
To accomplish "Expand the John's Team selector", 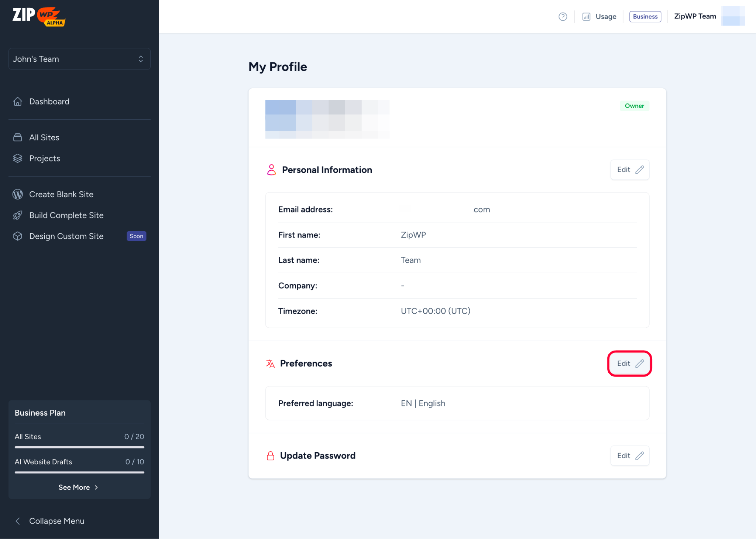I will click(79, 59).
